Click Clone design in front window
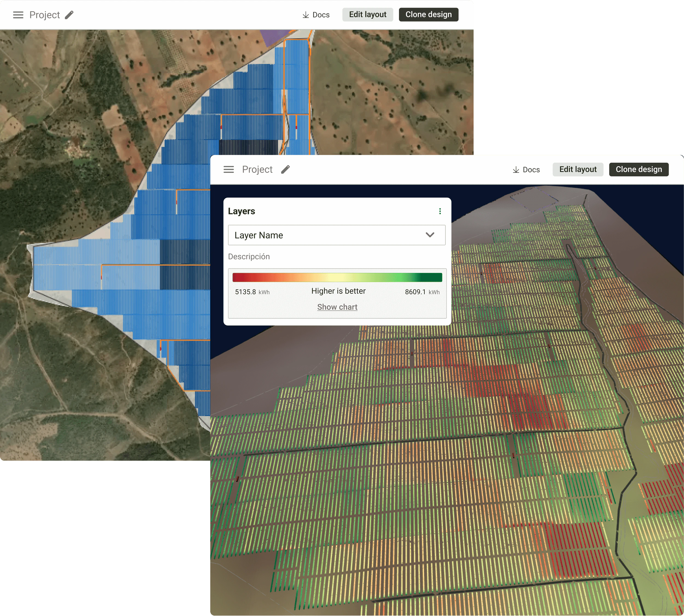Screen dimensions: 684x616 pos(639,170)
